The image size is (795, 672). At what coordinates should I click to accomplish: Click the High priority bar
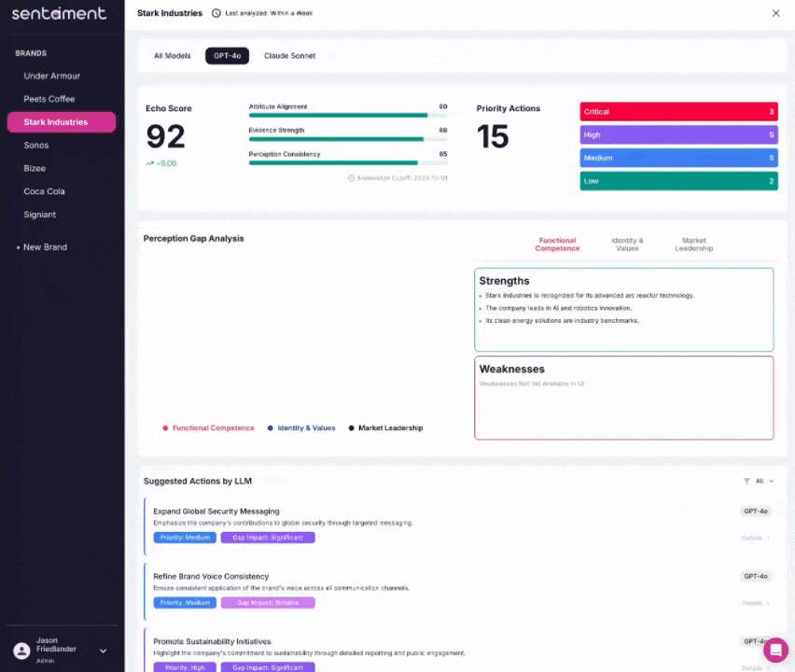click(679, 135)
